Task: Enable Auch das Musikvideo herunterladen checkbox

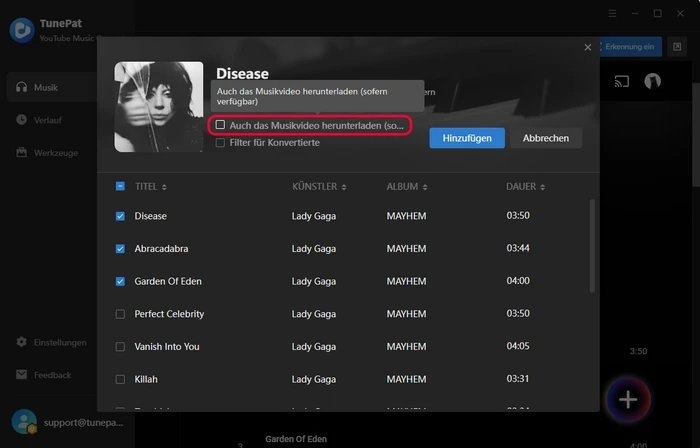Action: click(x=220, y=125)
